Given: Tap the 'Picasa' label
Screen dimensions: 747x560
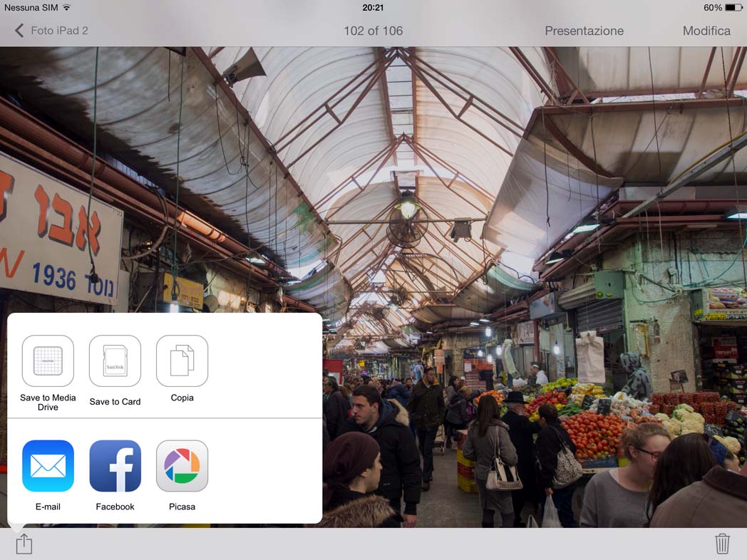Looking at the screenshot, I should click(182, 507).
